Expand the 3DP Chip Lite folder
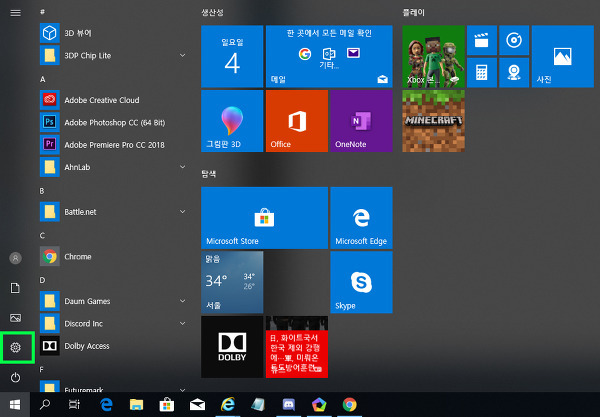 click(183, 55)
